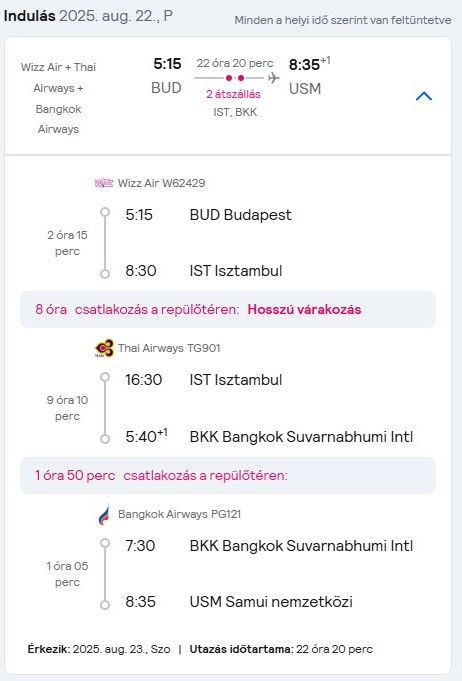Click the airplane icon on route line
462x681 pixels.
[273, 78]
